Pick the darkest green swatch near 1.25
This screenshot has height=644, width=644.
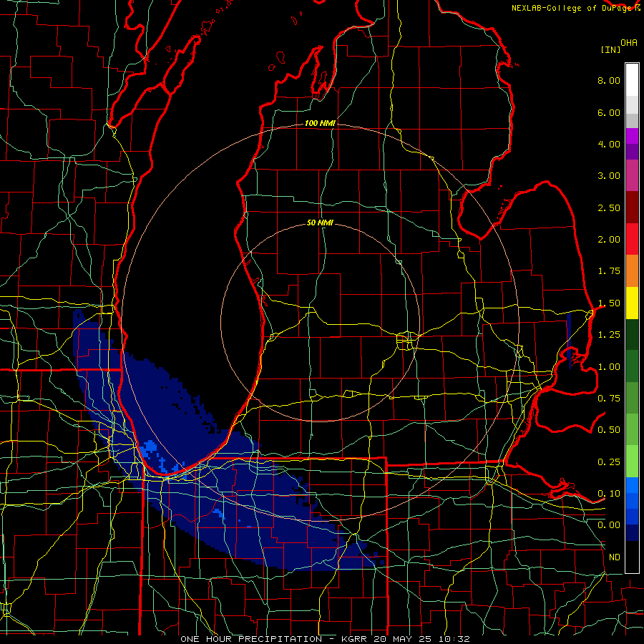632,335
